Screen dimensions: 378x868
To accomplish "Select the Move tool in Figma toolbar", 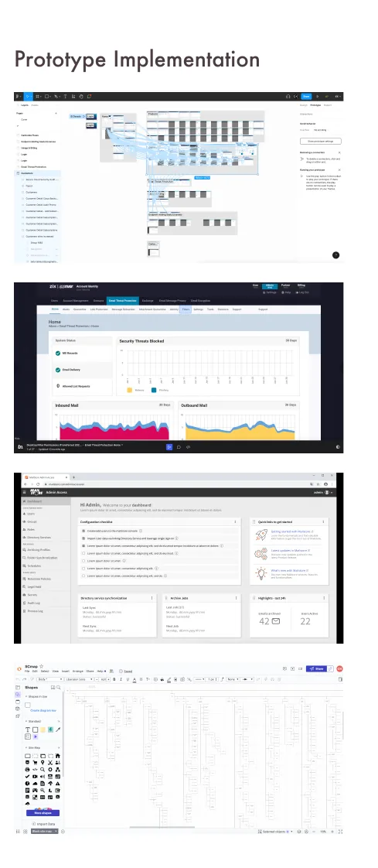I will pyautogui.click(x=29, y=97).
